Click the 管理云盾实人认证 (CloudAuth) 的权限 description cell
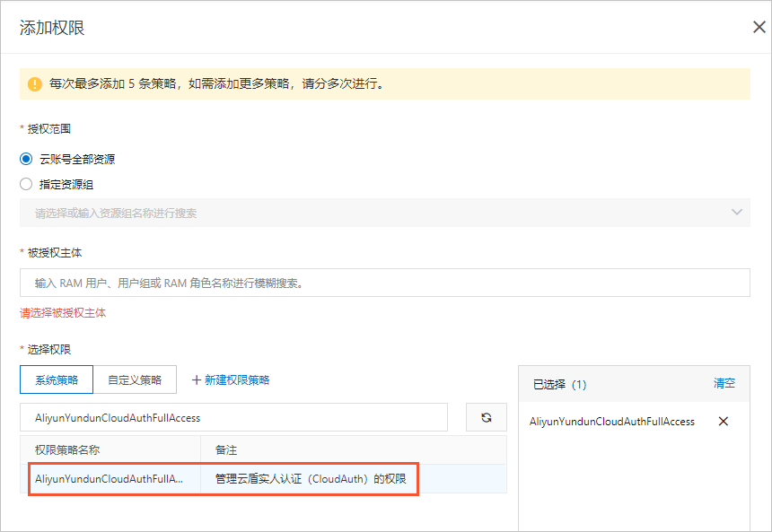The image size is (772, 532). coord(311,478)
